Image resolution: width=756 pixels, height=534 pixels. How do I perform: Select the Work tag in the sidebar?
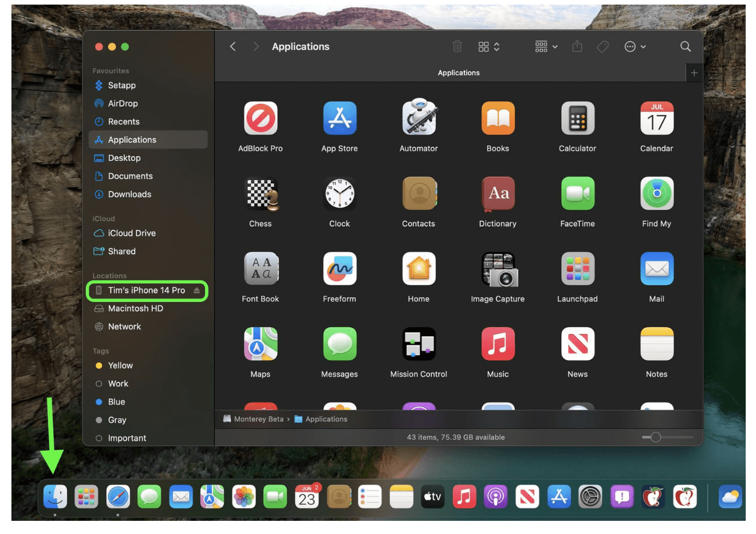(x=148, y=384)
